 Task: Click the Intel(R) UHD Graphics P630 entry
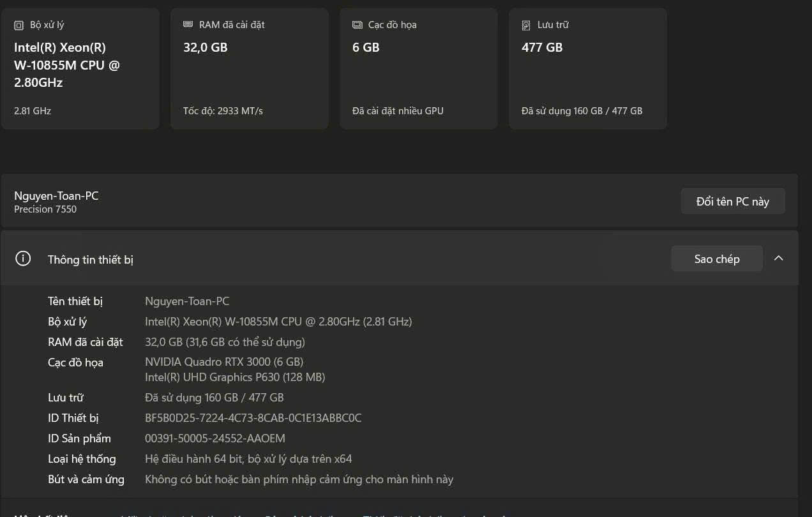(235, 377)
